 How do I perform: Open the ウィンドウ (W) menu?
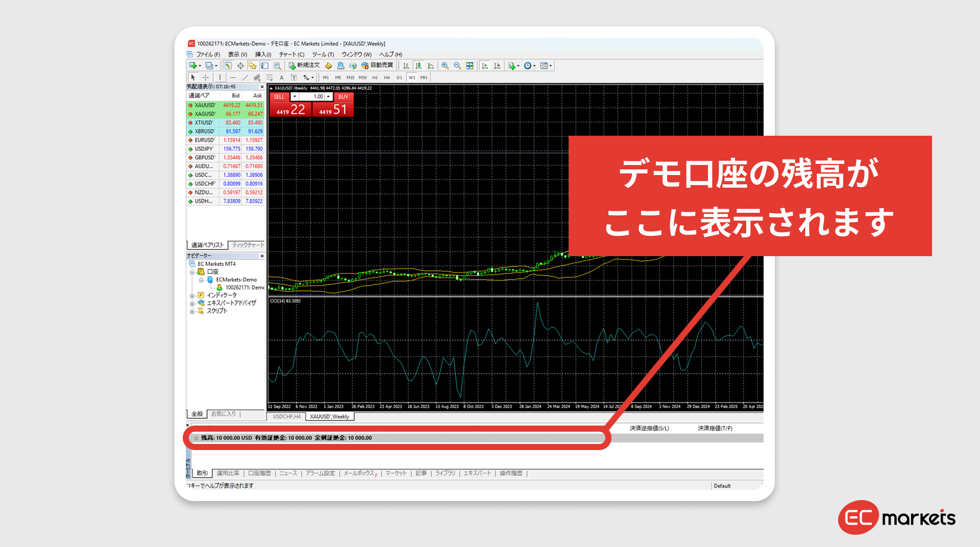pos(357,55)
